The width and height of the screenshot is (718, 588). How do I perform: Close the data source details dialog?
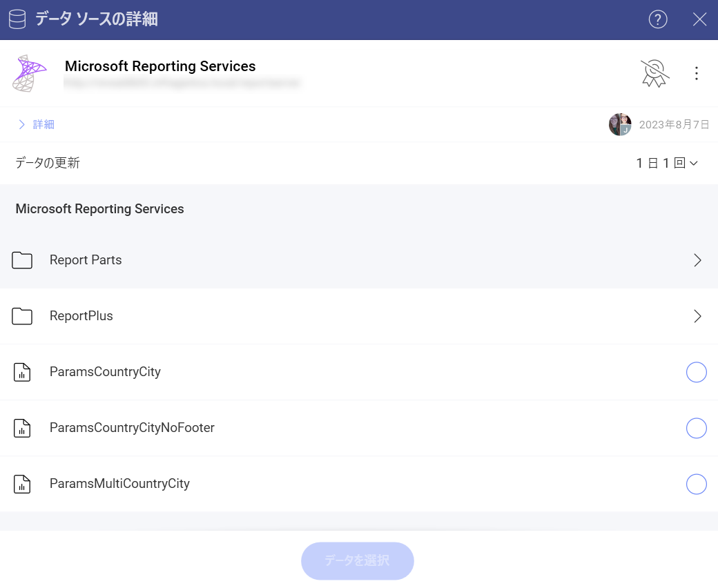click(699, 20)
